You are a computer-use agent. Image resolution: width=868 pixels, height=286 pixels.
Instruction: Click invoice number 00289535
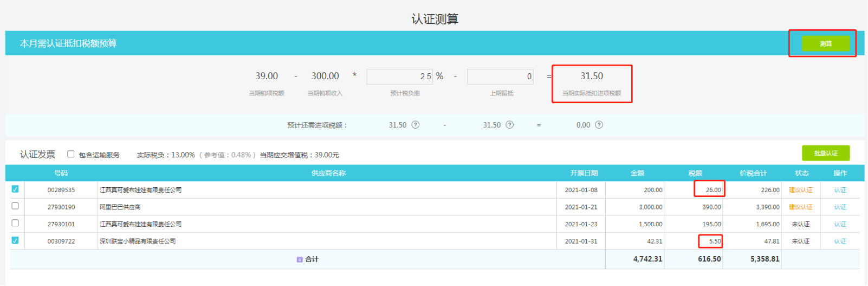click(x=61, y=190)
